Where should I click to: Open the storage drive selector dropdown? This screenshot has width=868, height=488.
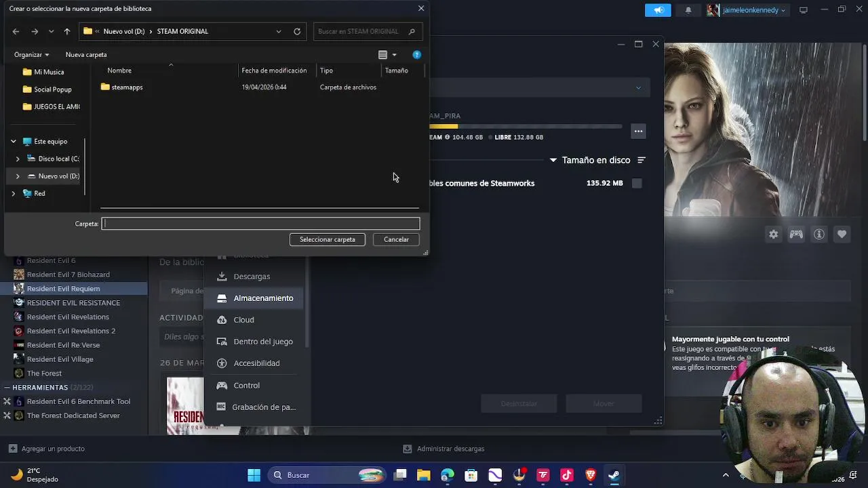(x=638, y=87)
